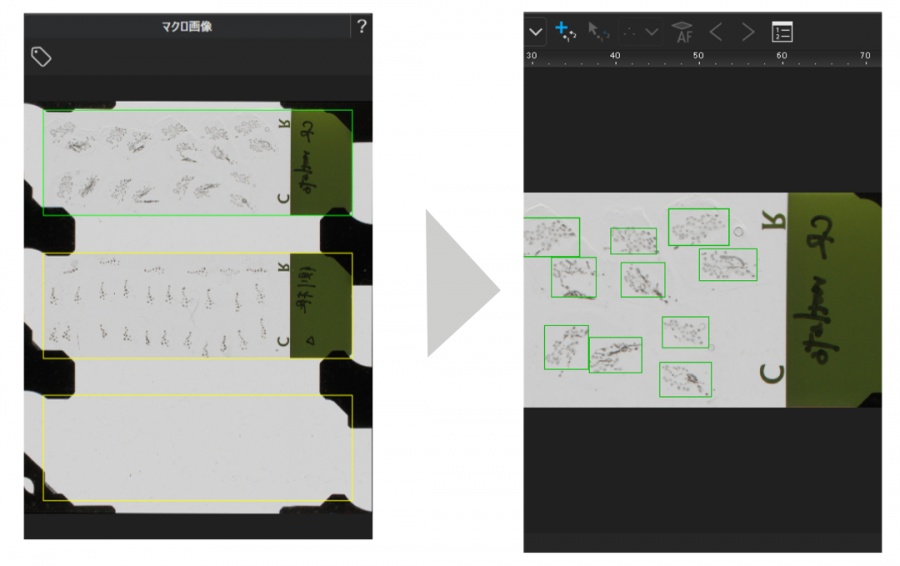
Task: Click the dotted point pattern icon
Action: pyautogui.click(x=629, y=32)
